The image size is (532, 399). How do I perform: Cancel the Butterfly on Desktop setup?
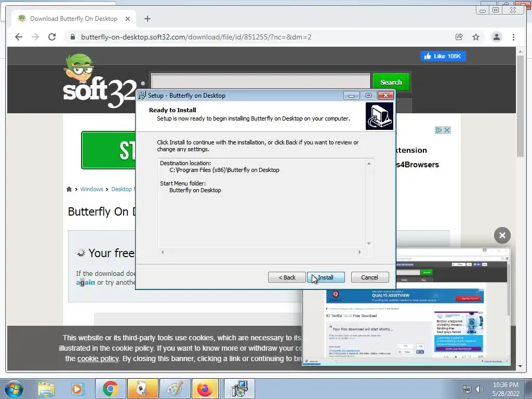pos(369,277)
